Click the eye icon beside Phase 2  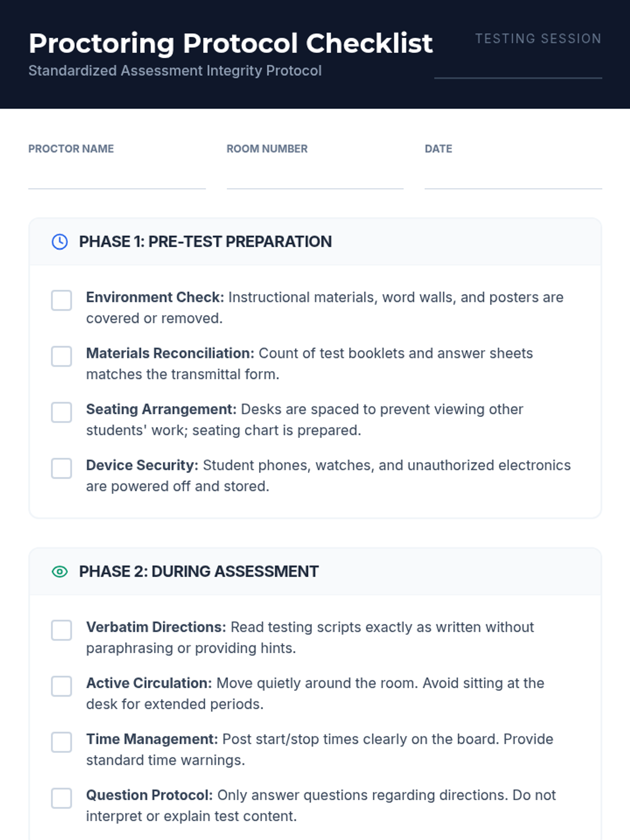[x=60, y=572]
